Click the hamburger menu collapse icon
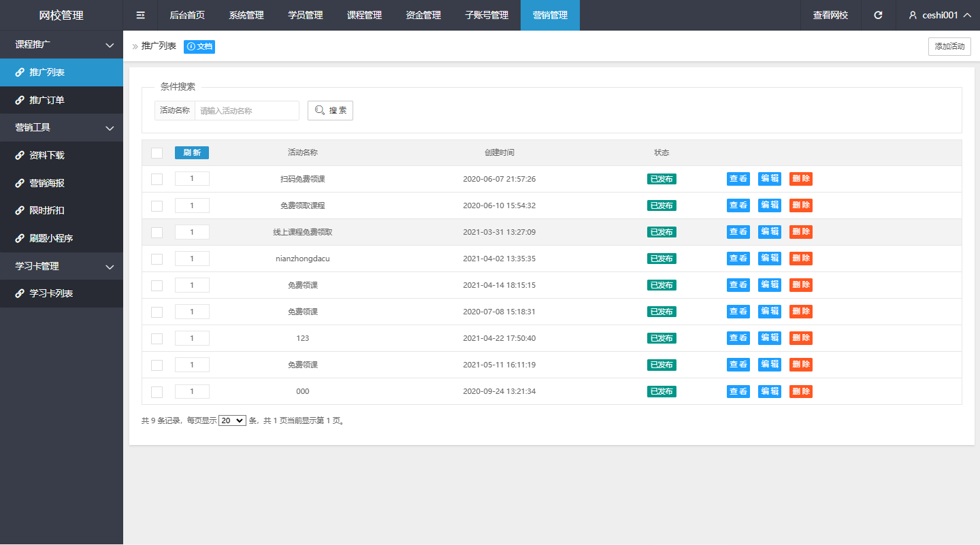 [x=140, y=15]
